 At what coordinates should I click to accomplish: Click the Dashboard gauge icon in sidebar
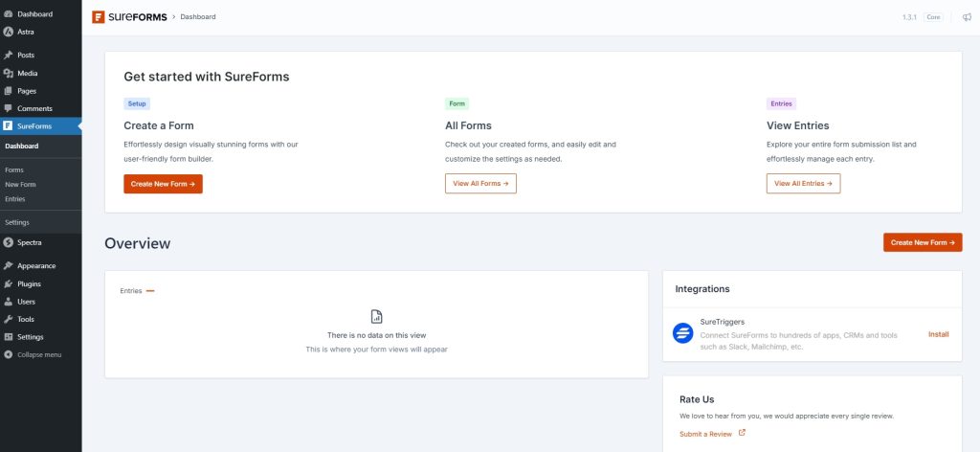8,13
